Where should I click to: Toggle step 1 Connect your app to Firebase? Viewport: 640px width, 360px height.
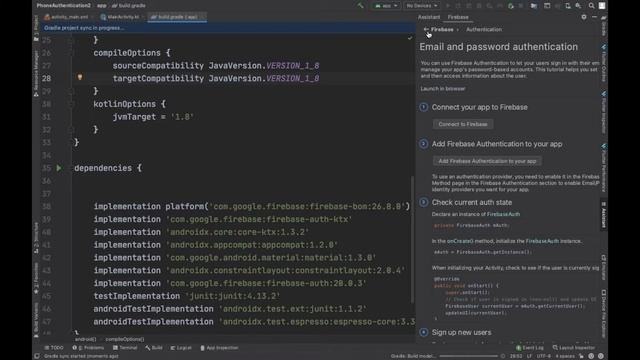point(424,107)
